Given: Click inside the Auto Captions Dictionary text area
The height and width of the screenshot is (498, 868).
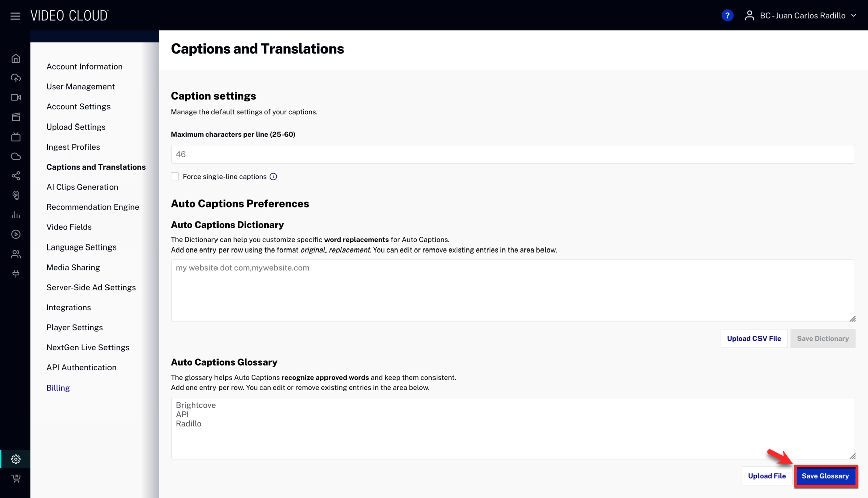Looking at the screenshot, I should click(512, 291).
